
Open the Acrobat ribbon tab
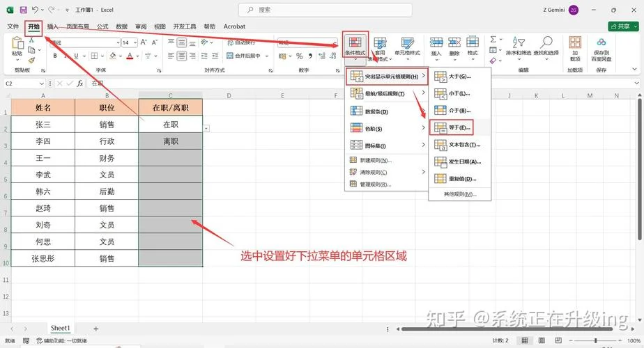tap(234, 26)
